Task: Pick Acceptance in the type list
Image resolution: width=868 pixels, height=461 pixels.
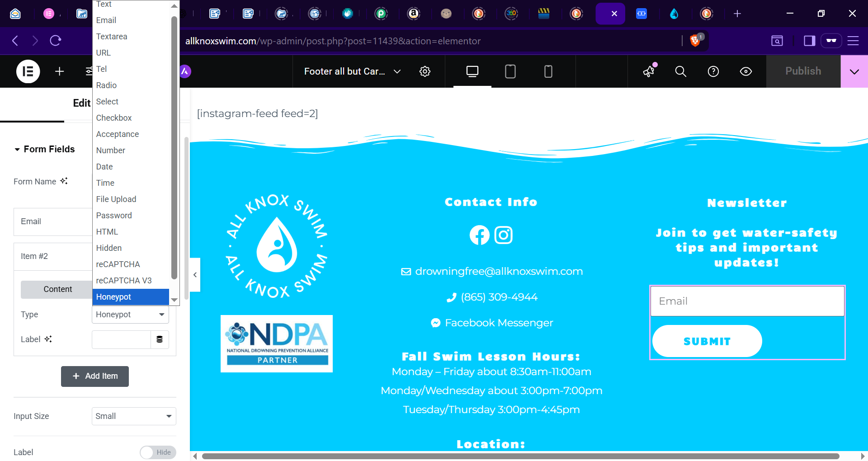Action: pos(131,134)
